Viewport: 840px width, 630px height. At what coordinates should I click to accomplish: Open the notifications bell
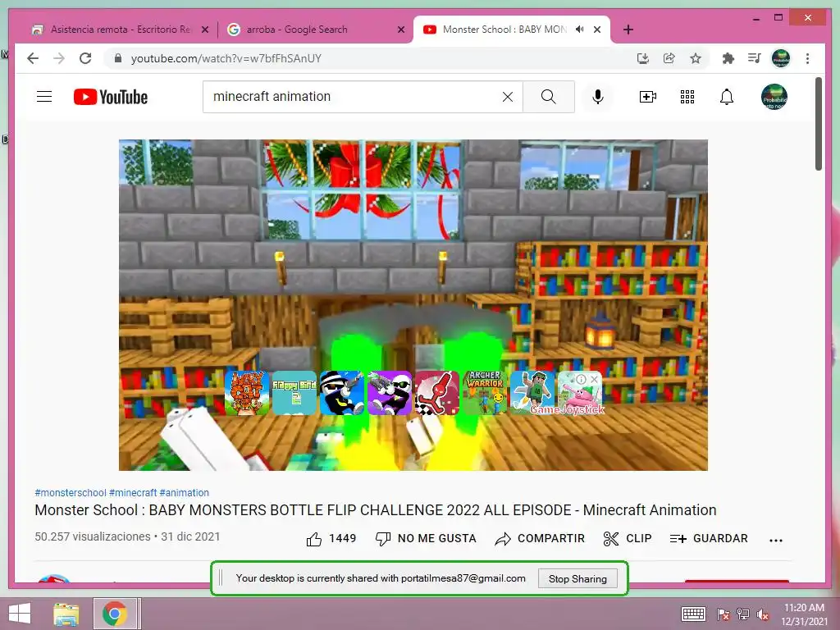pyautogui.click(x=727, y=97)
